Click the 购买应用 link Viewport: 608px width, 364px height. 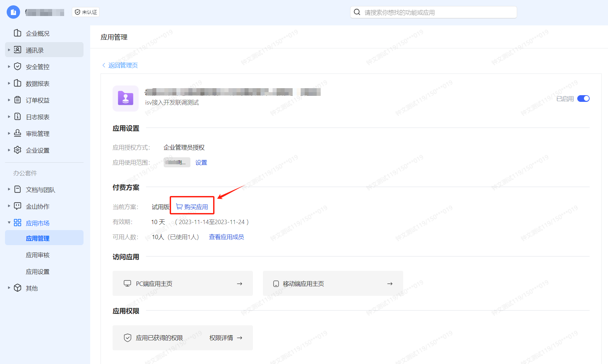pos(192,207)
